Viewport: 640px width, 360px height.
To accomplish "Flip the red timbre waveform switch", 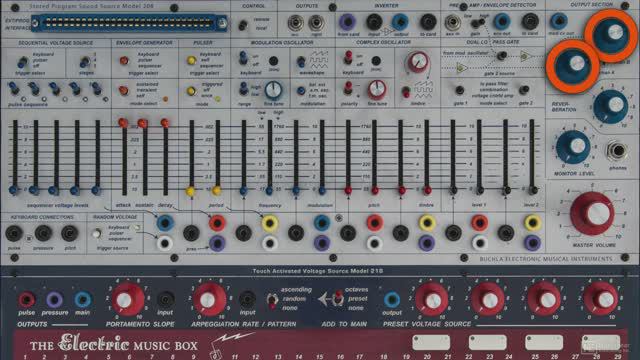I will (406, 92).
